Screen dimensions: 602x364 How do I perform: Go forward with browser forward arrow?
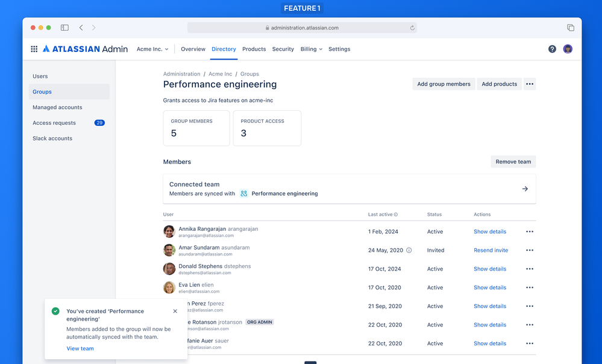click(93, 28)
